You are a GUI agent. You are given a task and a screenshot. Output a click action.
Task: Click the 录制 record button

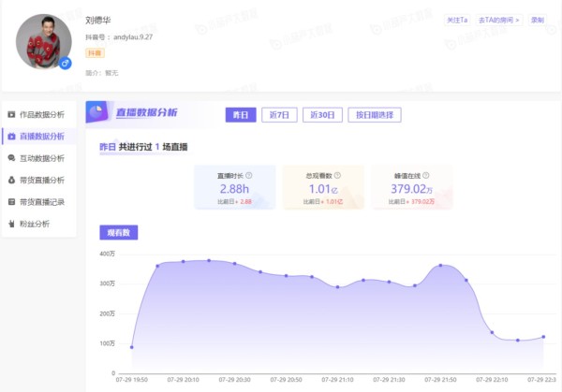tap(538, 20)
